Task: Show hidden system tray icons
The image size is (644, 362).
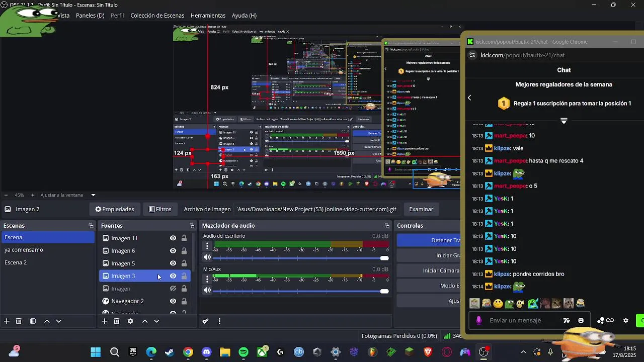Action: [523, 352]
